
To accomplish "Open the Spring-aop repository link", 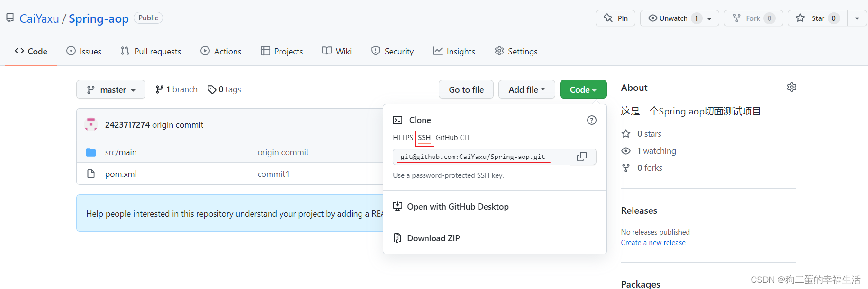I will pyautogui.click(x=99, y=18).
